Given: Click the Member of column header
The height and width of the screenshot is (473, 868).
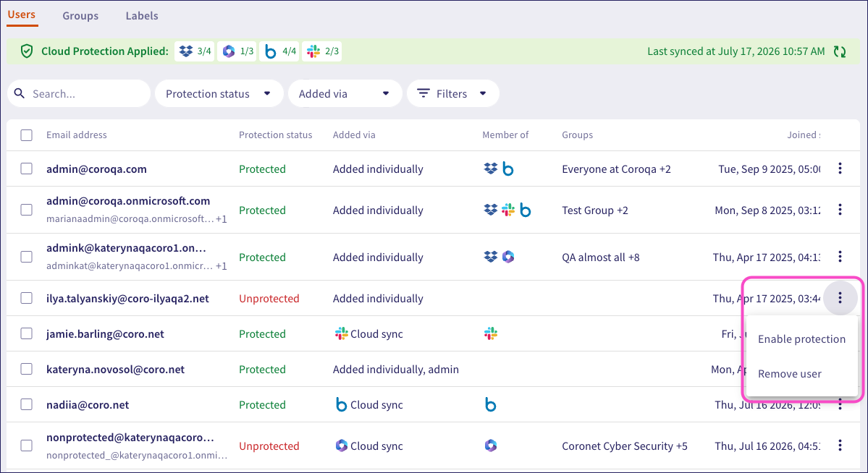Looking at the screenshot, I should click(x=505, y=135).
